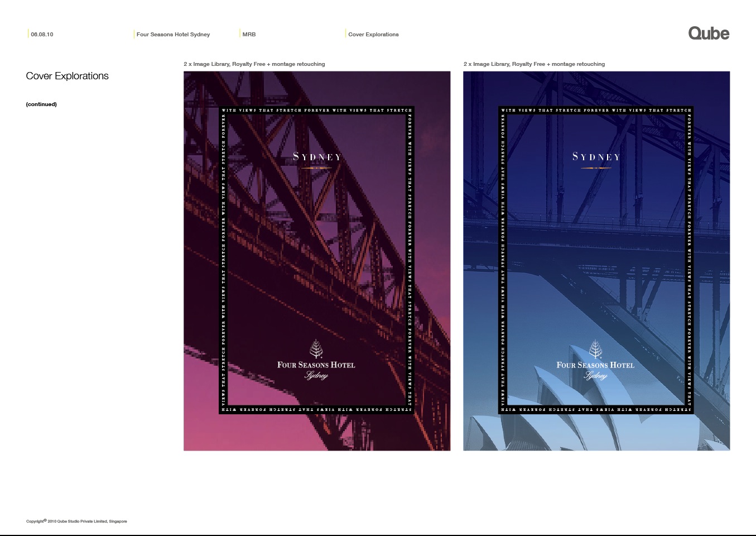Click Four Seasons tree logo on purple cover
The image size is (756, 536).
[316, 349]
